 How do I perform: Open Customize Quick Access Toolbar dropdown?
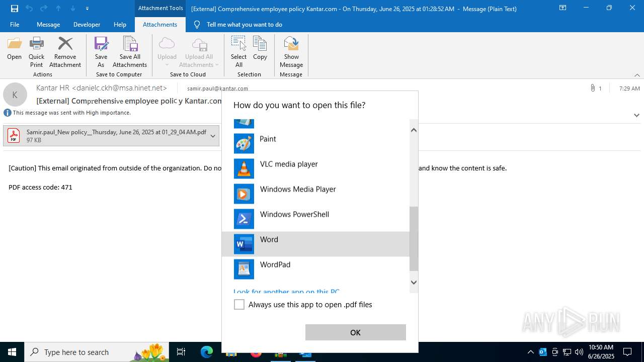tap(88, 8)
